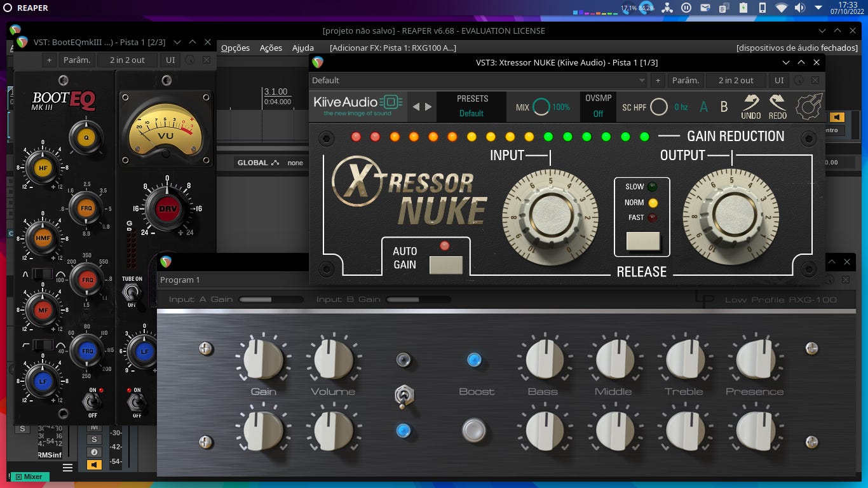Screen dimensions: 868x488
Task: Click the Xtressor MIX knob
Action: 541,107
